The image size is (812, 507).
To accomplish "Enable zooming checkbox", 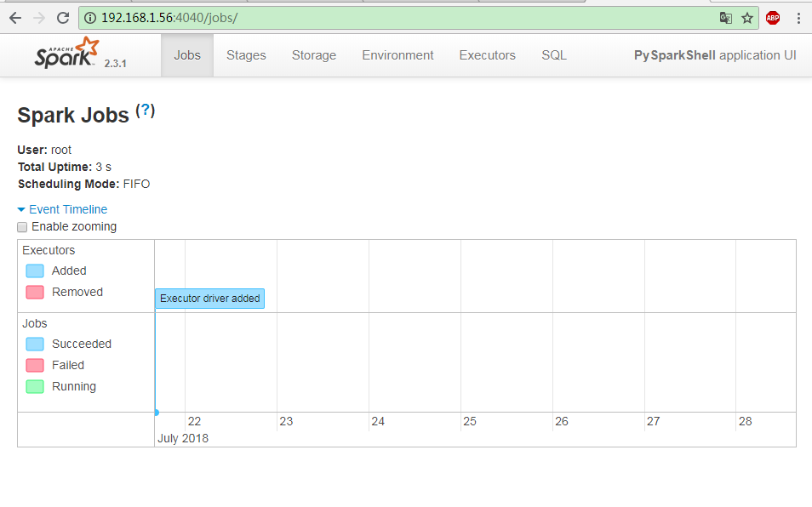I will click(23, 227).
